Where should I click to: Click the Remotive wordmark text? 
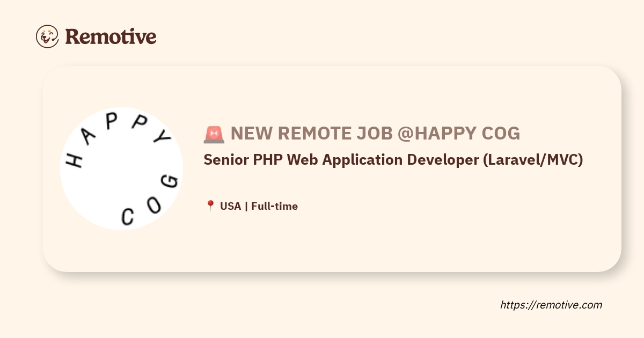(111, 36)
